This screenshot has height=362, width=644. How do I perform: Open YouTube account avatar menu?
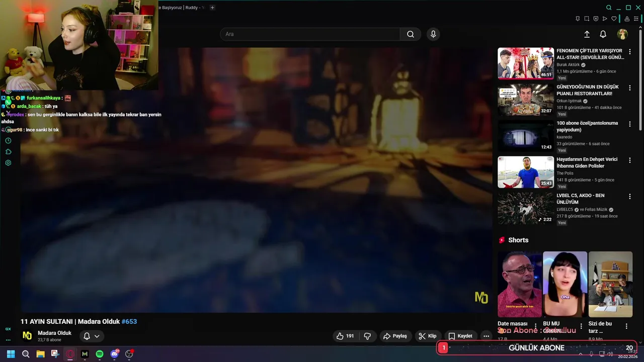click(x=622, y=34)
